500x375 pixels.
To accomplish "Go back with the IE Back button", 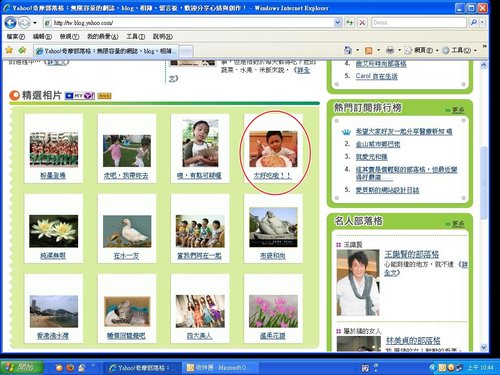I will (11, 23).
